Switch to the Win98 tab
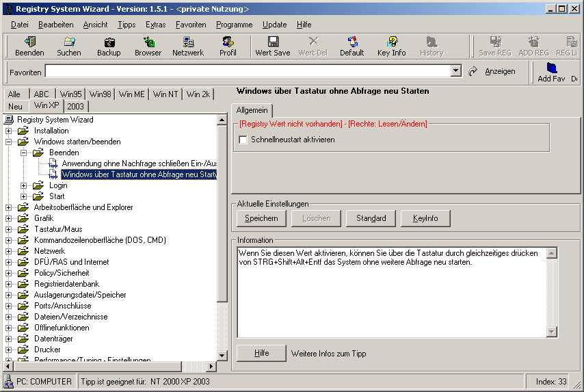 101,94
